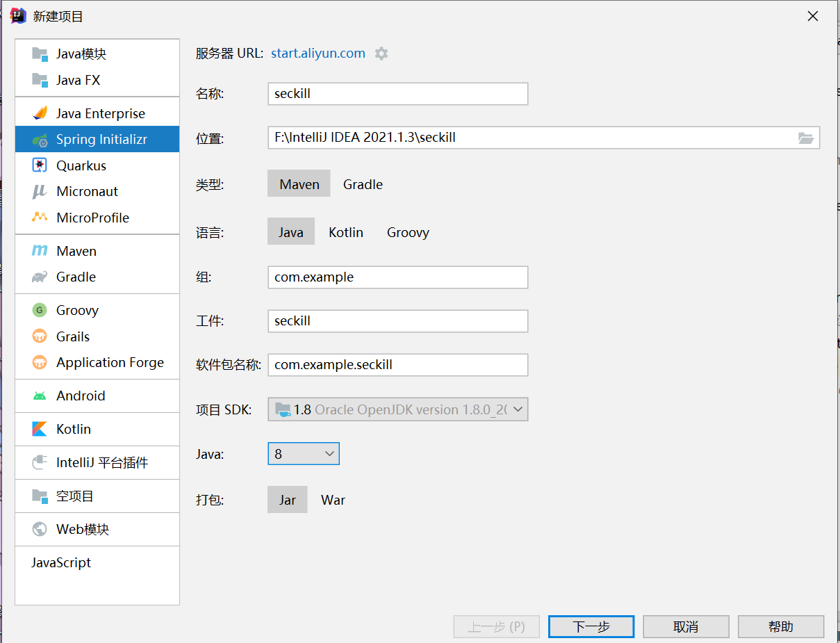Select Maven in the left list
Screen dimensions: 840x643
[97, 251]
